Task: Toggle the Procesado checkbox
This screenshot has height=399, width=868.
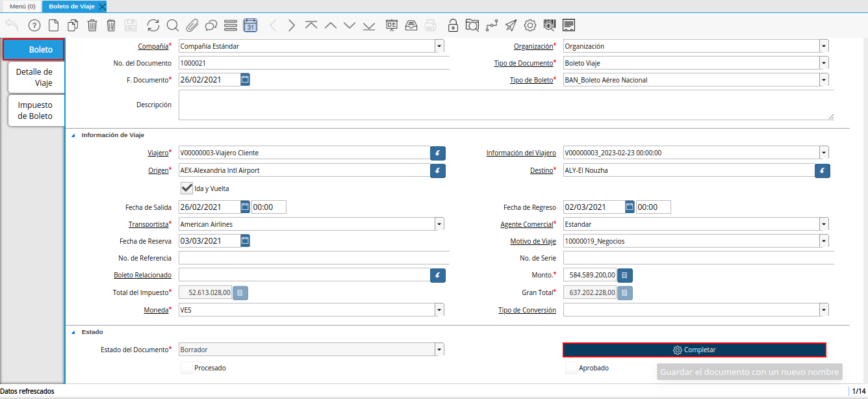Action: point(186,368)
